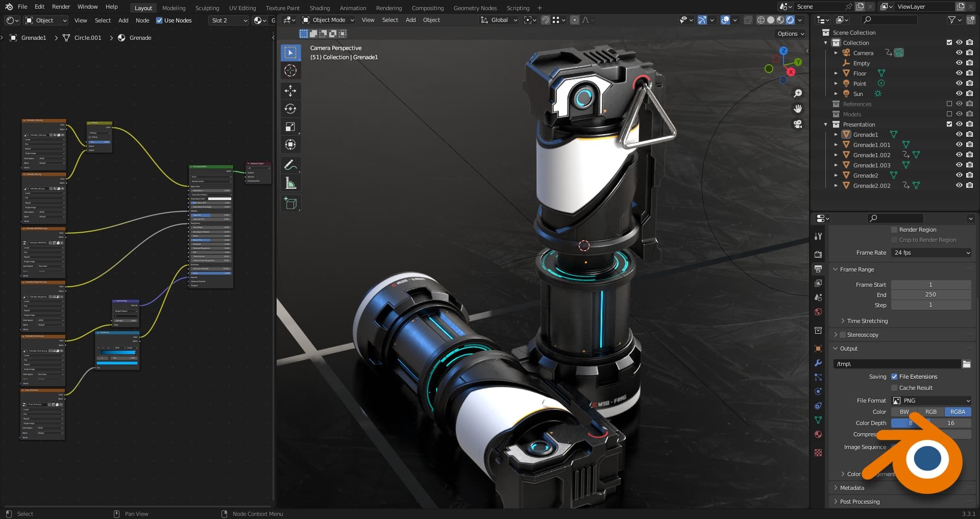
Task: Open the node editor Node menu
Action: tap(142, 20)
